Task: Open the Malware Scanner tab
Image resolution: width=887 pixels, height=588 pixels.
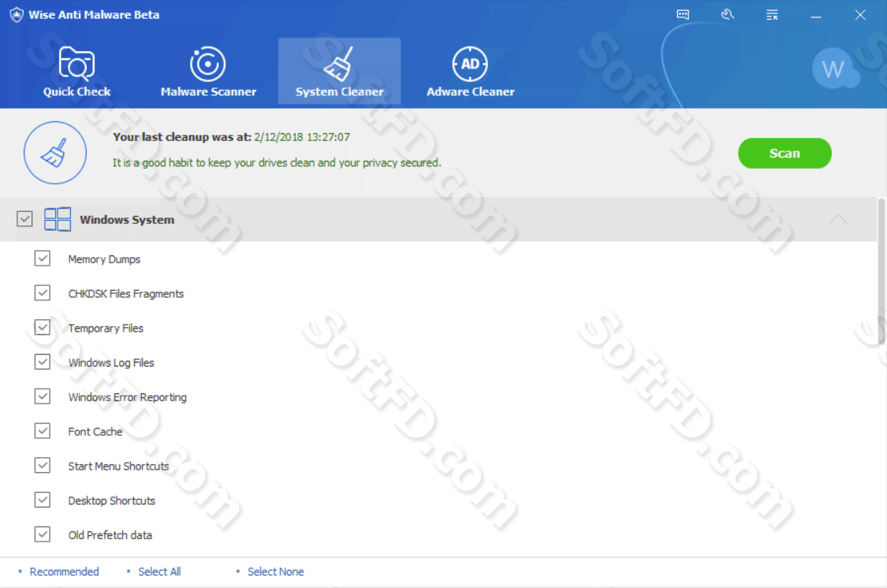Action: click(208, 71)
